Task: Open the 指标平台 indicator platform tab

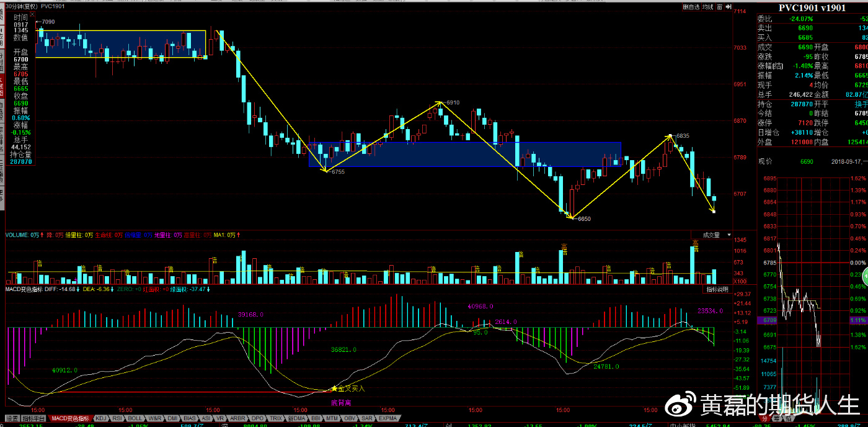Action: (35, 418)
